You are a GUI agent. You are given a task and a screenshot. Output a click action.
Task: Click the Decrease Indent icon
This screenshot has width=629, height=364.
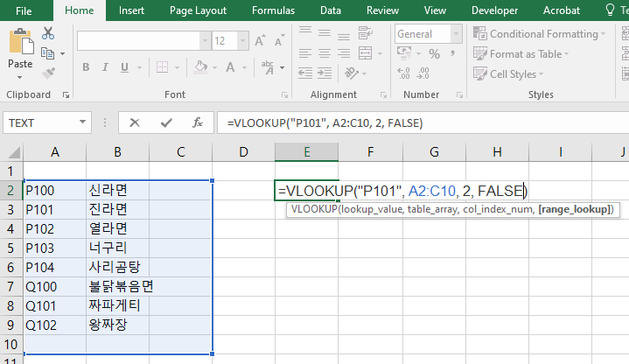[305, 73]
